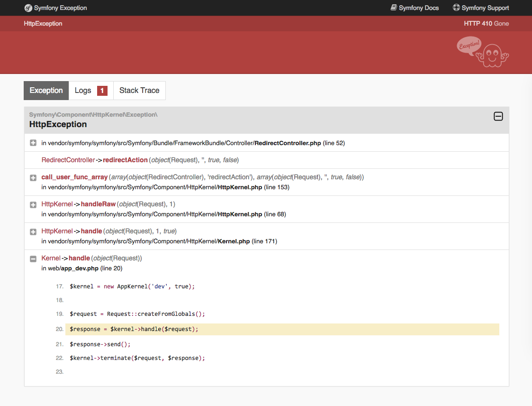
Task: Click the red Logs count badge
Action: pyautogui.click(x=102, y=91)
